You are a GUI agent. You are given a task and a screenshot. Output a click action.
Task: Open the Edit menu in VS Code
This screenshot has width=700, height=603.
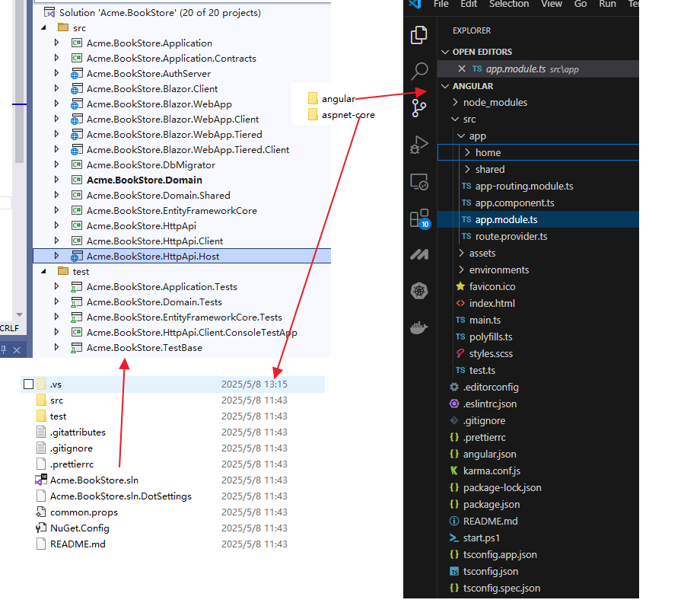tap(469, 4)
